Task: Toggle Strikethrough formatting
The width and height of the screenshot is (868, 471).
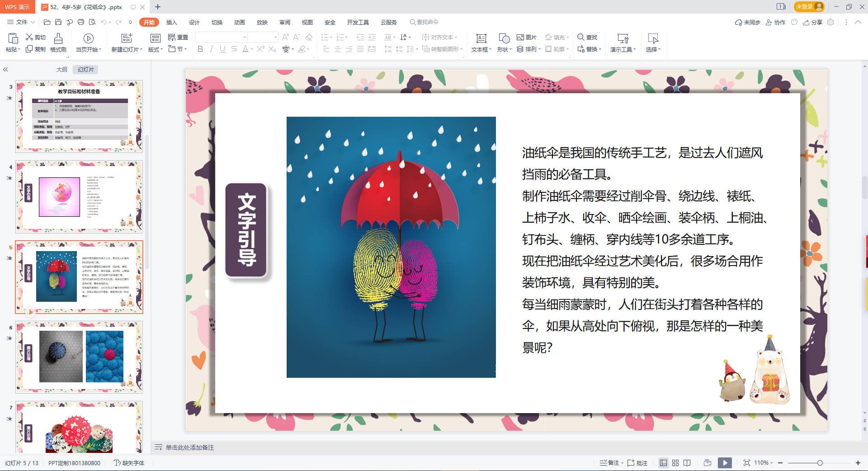Action: tap(234, 49)
